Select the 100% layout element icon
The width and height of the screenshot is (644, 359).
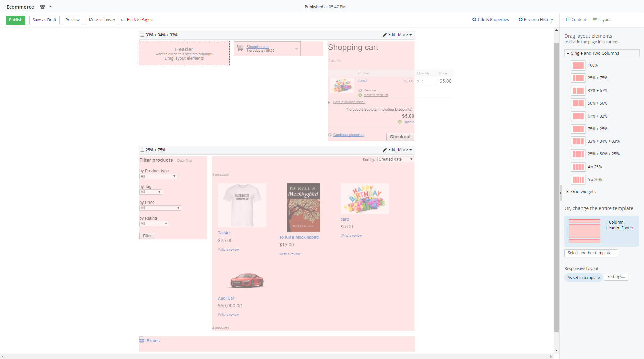pos(578,65)
